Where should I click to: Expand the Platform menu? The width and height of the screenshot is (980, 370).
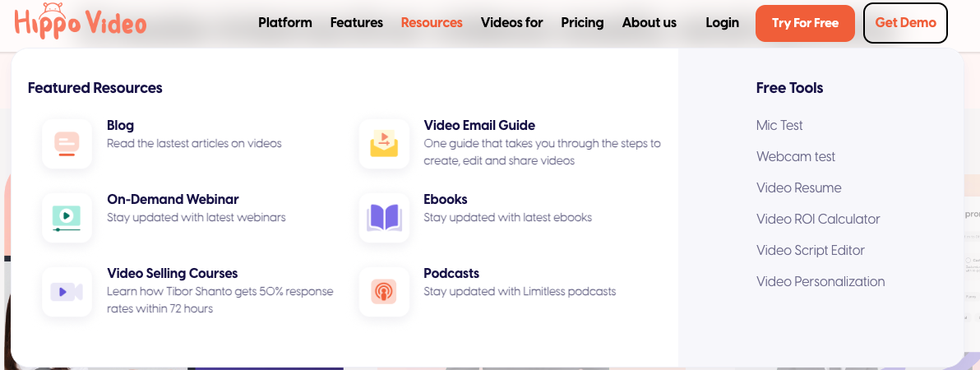coord(285,23)
